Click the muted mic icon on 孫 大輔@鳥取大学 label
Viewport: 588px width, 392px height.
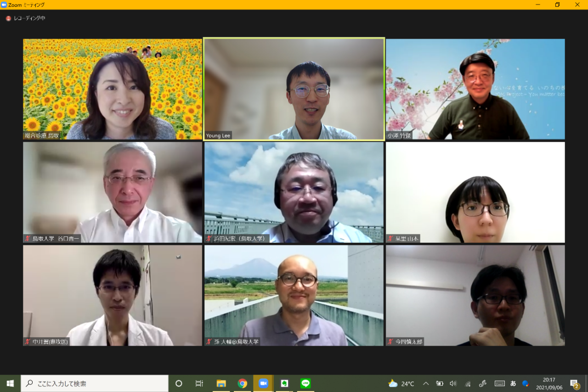(x=209, y=342)
